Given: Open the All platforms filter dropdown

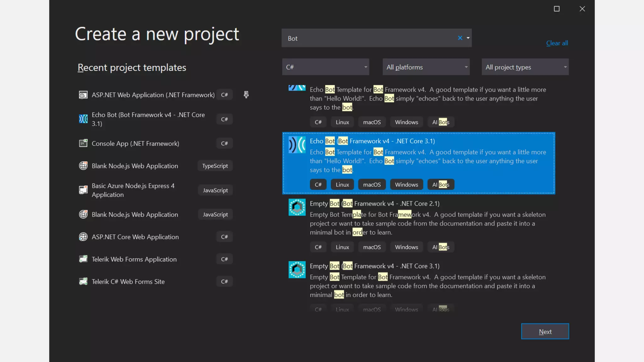Looking at the screenshot, I should (x=426, y=67).
